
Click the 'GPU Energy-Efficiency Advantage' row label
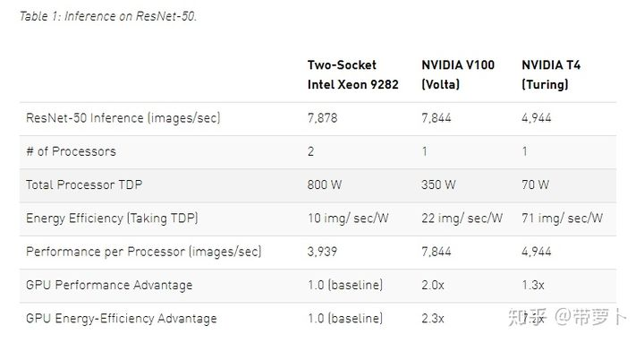coord(122,319)
